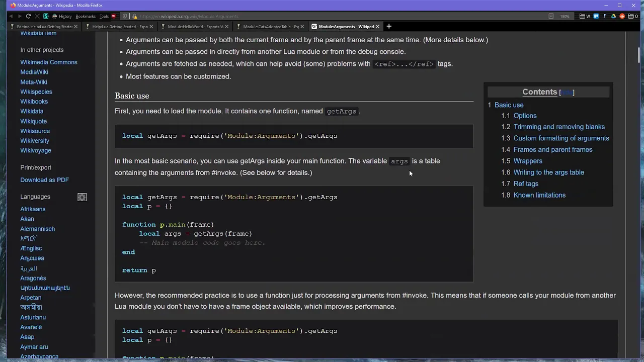Click the red uBlock Origin icon

click(x=113, y=16)
